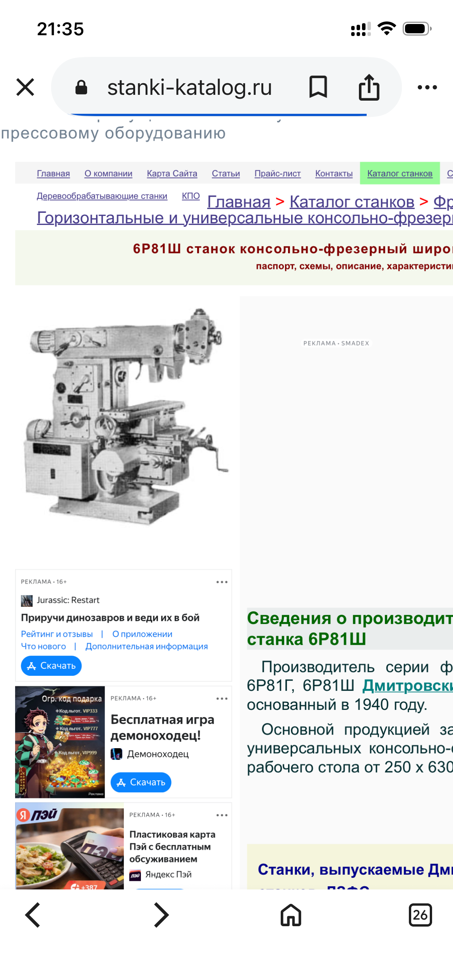The image size is (453, 980).
Task: Tap Скачать button for Демоноходец
Action: pos(141,782)
